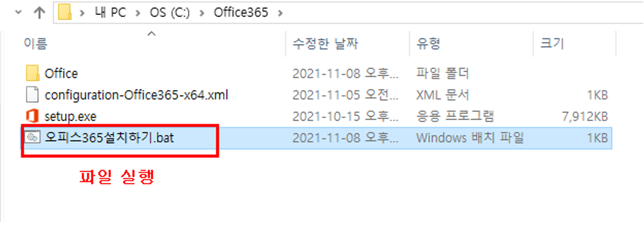The height and width of the screenshot is (227, 644).
Task: Select configuration-Office365-x64.xml file name
Action: click(136, 95)
